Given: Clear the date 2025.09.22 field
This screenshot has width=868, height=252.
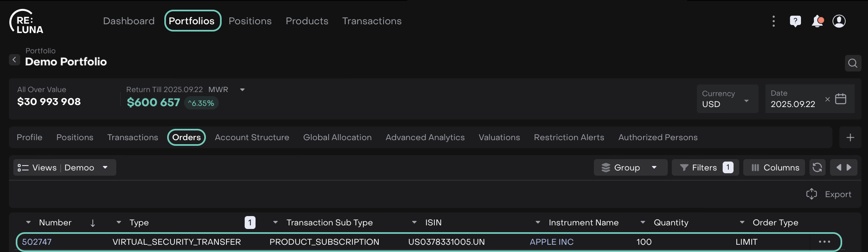Looking at the screenshot, I should (x=827, y=99).
